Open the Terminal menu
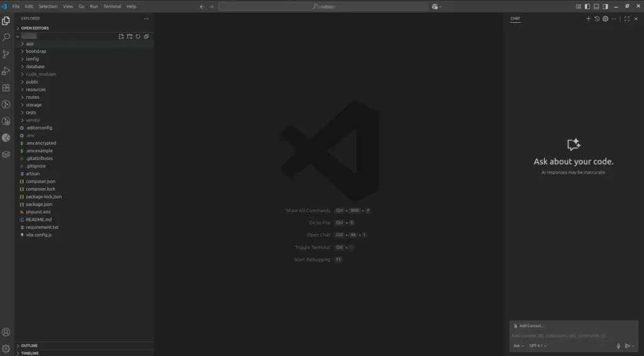This screenshot has height=356, width=644. (x=112, y=6)
